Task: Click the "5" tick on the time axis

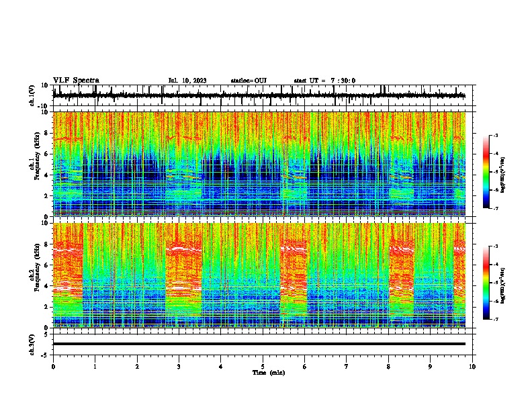Action: pos(263,367)
